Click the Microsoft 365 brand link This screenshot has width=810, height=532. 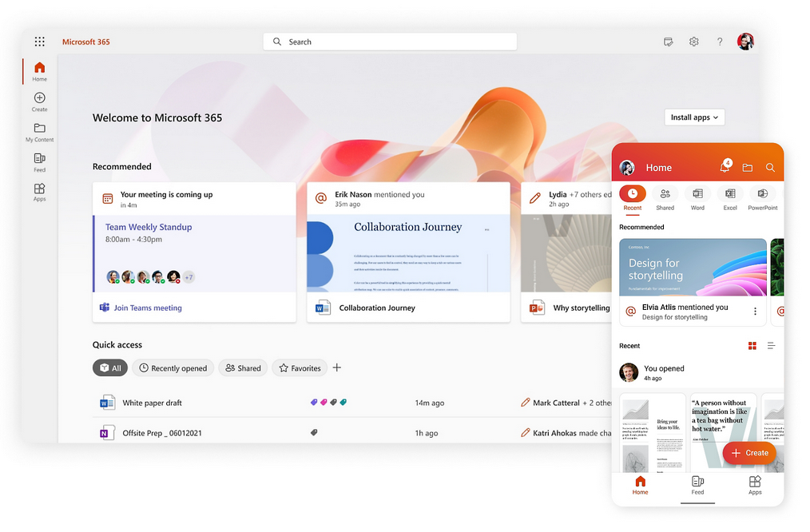pos(85,42)
